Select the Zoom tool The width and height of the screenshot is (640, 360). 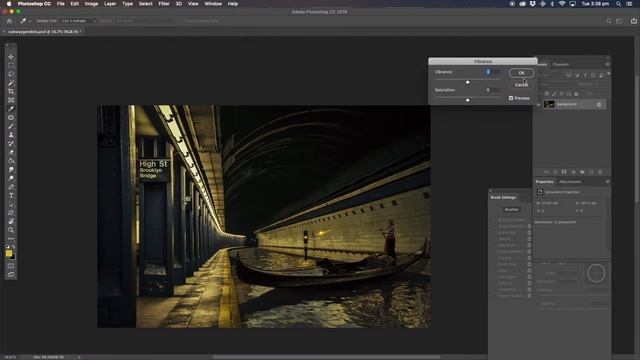pos(11,230)
